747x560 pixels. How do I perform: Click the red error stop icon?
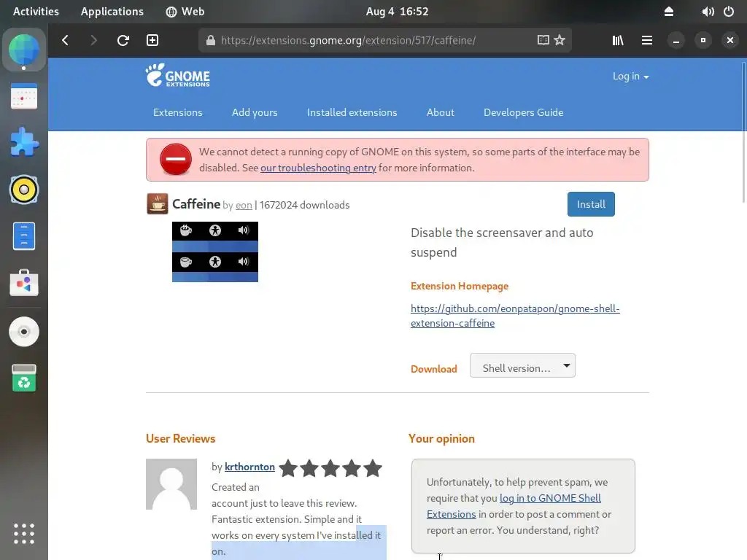(x=176, y=160)
